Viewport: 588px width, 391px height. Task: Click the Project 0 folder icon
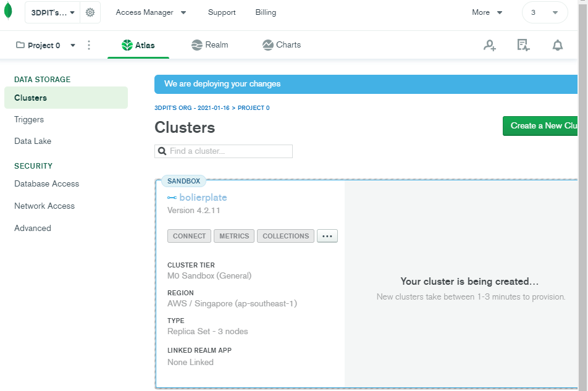20,45
